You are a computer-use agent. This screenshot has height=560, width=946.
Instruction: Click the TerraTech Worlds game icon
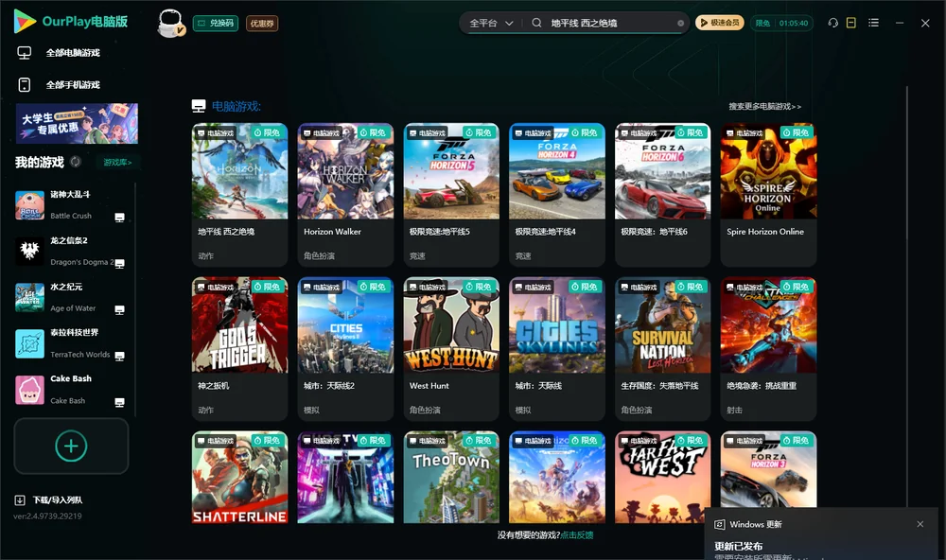[29, 344]
